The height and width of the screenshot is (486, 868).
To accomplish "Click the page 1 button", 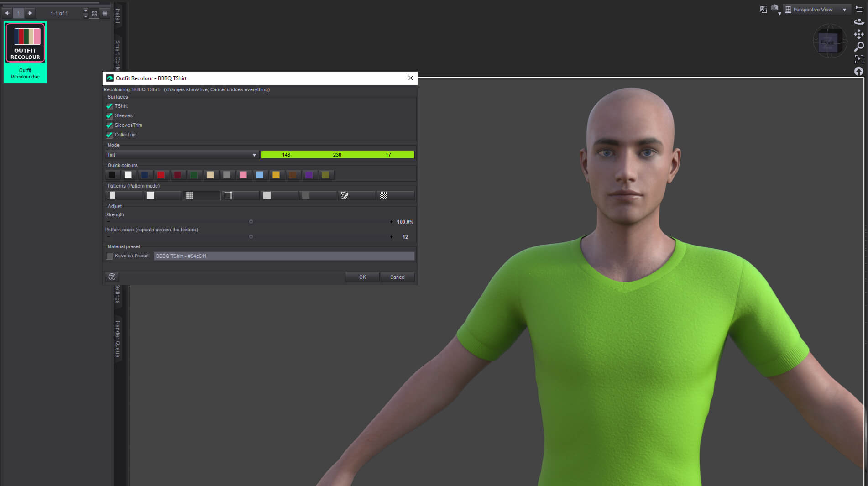I will [x=19, y=13].
